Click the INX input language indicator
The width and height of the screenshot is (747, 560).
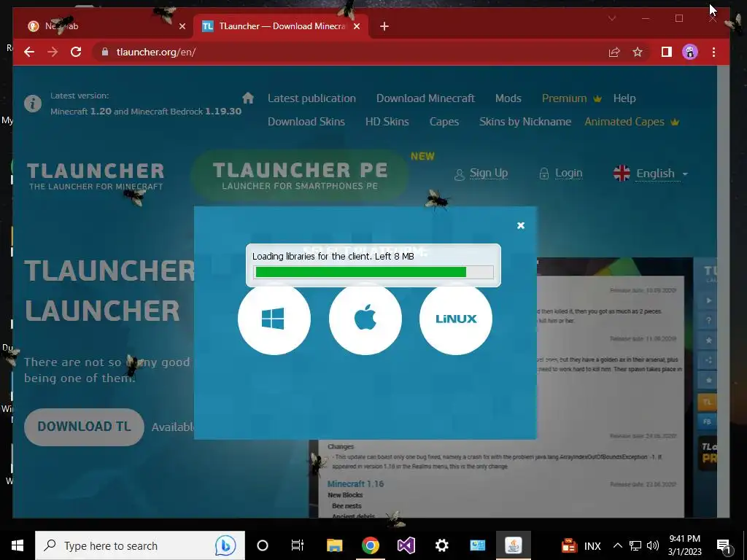tap(592, 545)
